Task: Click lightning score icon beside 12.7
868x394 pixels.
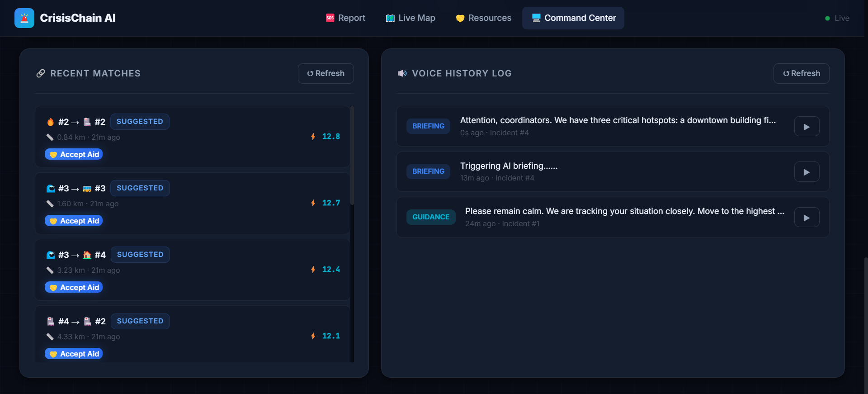Action: point(313,203)
